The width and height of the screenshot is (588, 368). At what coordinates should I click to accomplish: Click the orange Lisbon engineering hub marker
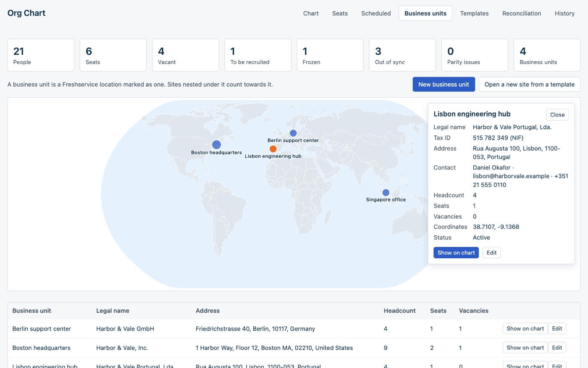[273, 149]
